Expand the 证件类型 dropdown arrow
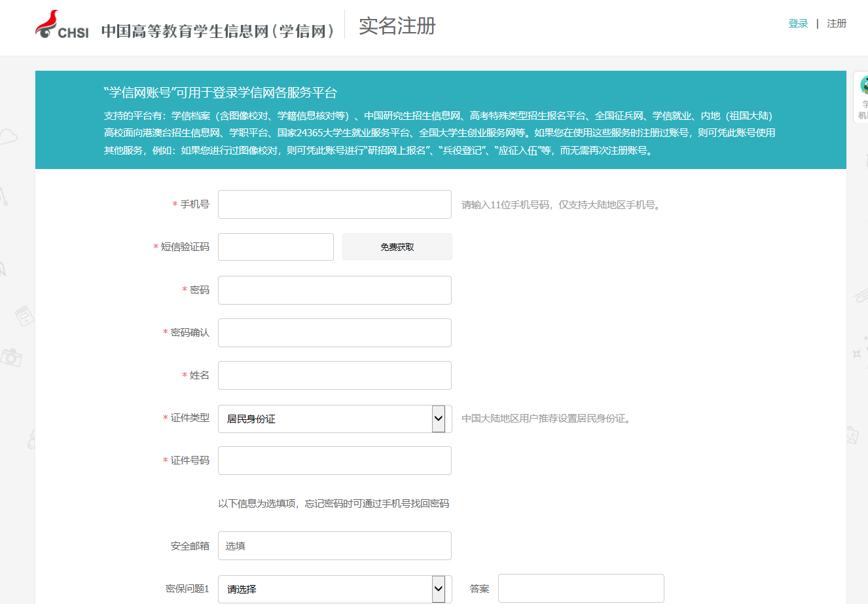The height and width of the screenshot is (604, 868). [439, 419]
